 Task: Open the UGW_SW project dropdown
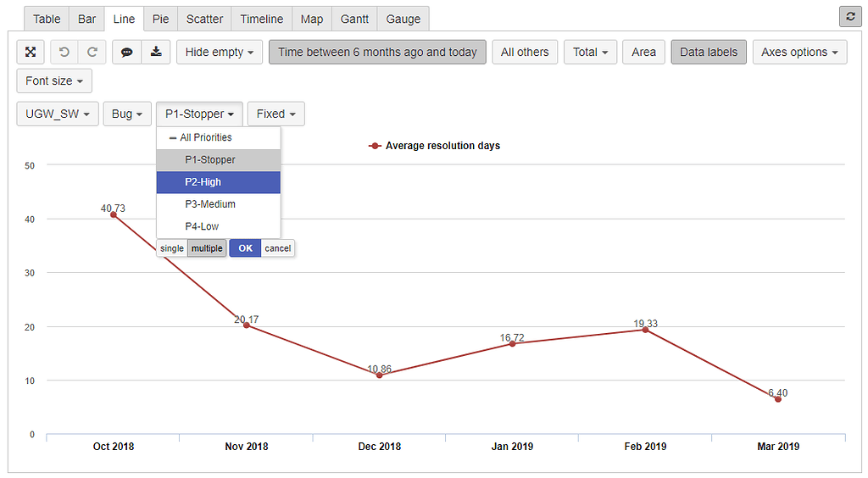coord(57,114)
